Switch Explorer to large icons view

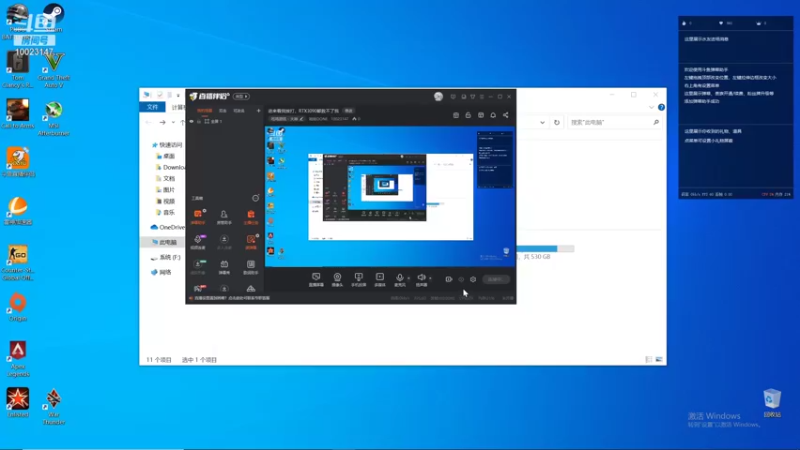[659, 360]
